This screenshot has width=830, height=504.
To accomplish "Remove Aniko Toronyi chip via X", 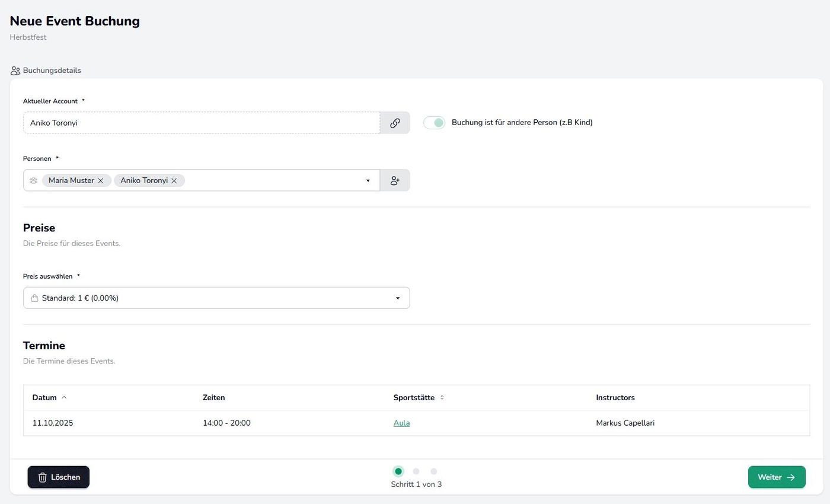I will pyautogui.click(x=174, y=181).
